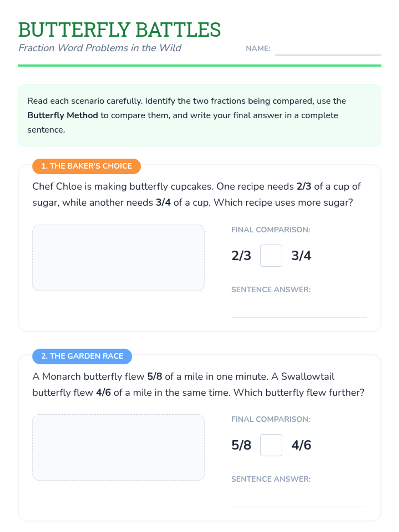Click the Monarch butterfly problem text

click(198, 384)
